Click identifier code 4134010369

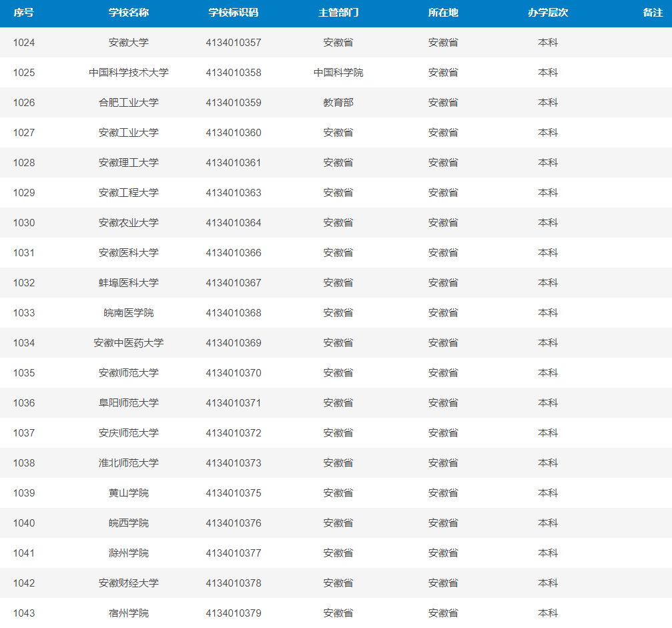[234, 342]
